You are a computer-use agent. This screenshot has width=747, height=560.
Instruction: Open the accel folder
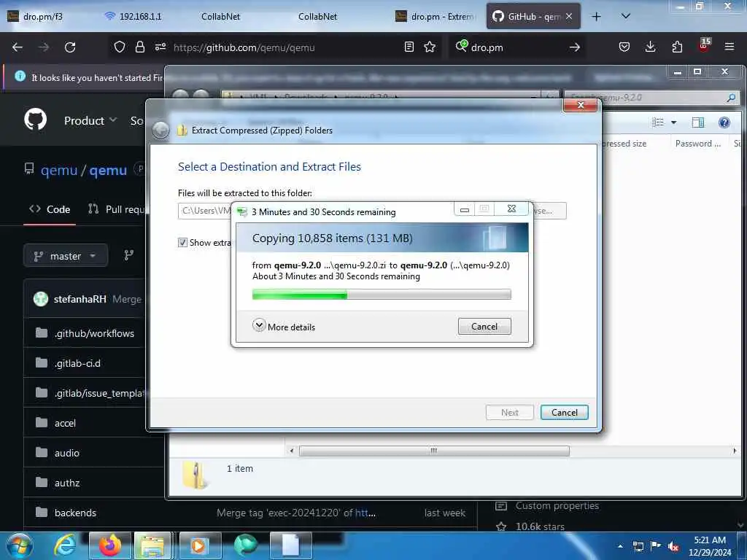pyautogui.click(x=65, y=424)
